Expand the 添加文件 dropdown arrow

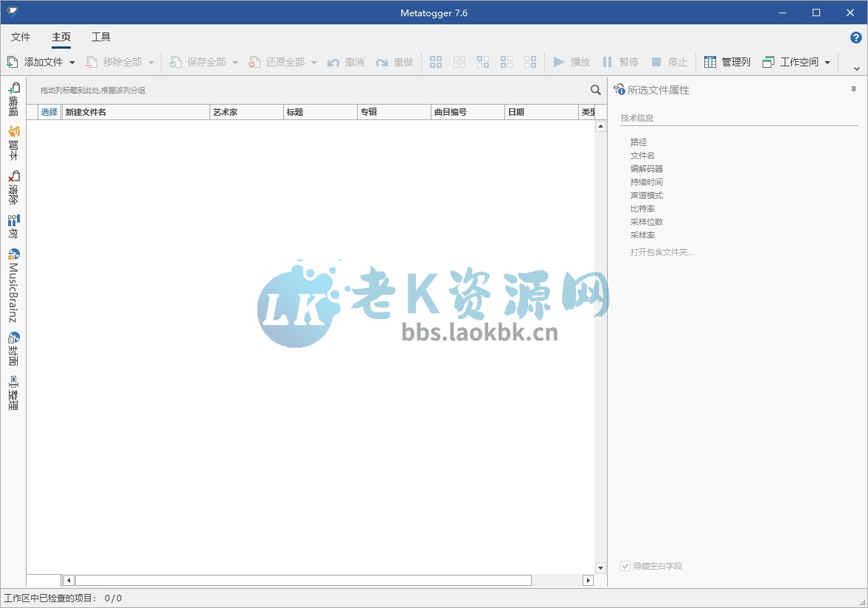click(72, 63)
